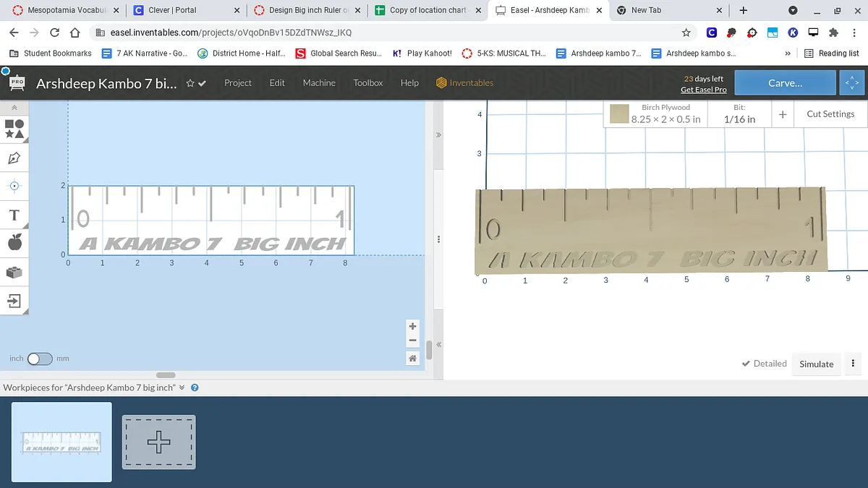The height and width of the screenshot is (488, 868).
Task: Click the Birch Plywood material swatch
Action: 618,114
